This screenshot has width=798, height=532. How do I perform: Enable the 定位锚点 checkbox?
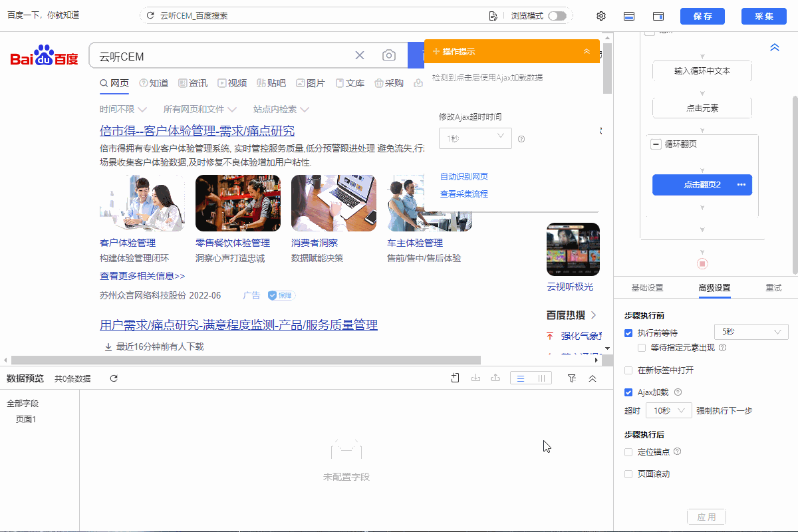tap(628, 452)
